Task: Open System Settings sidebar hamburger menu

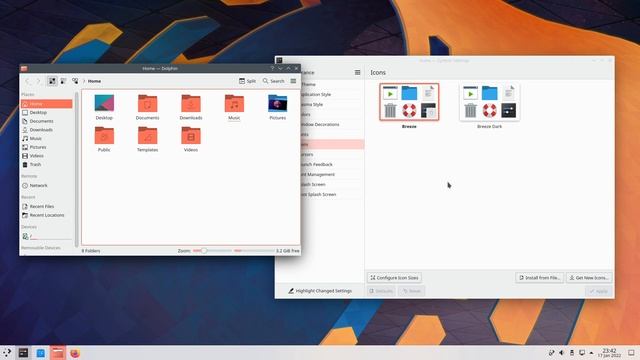Action: (358, 73)
